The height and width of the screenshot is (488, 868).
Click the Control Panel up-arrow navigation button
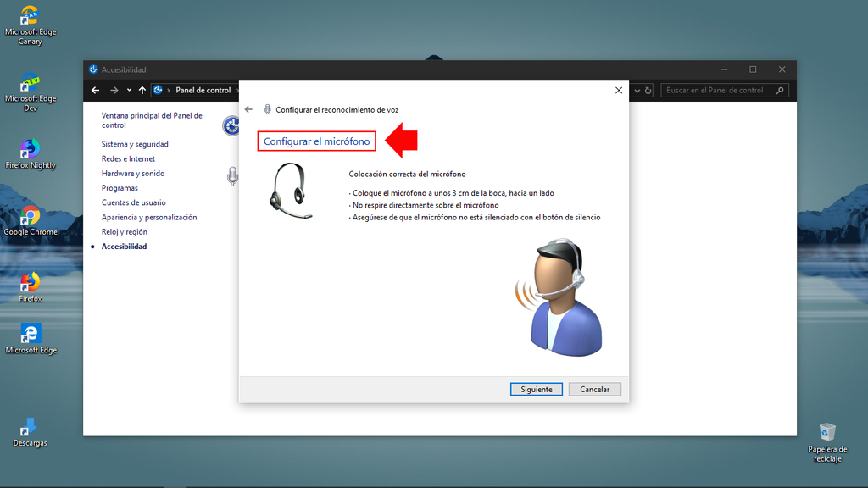coord(142,90)
